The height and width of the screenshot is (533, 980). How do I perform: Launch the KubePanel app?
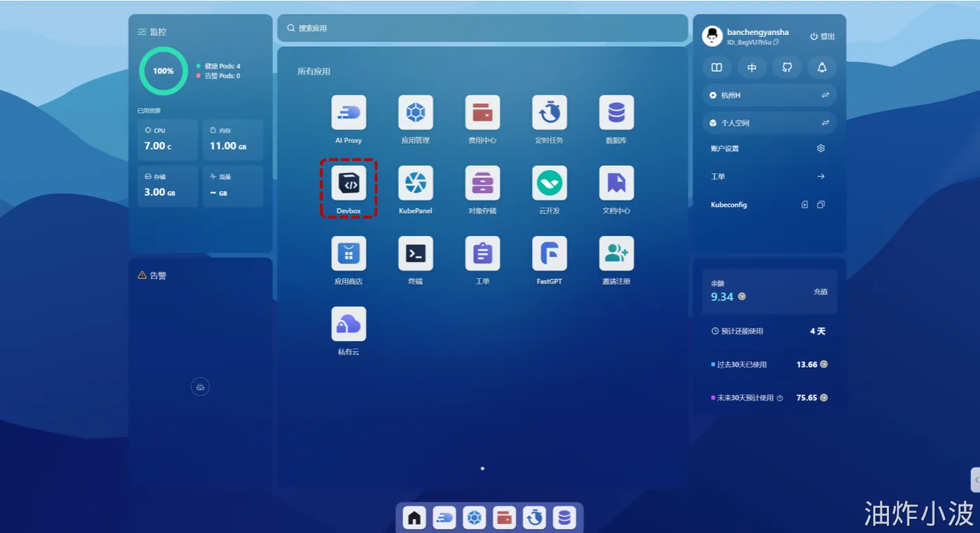click(416, 184)
